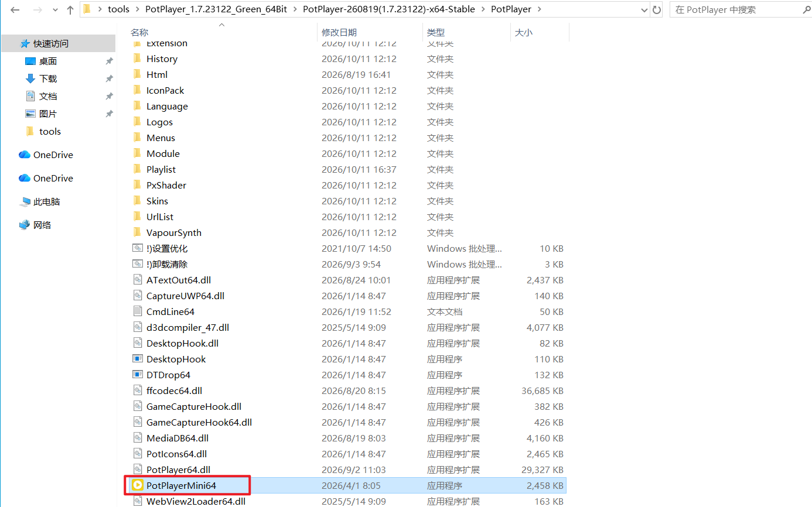Sort by the 修改日期 column header
Screen dimensions: 812x507
339,33
